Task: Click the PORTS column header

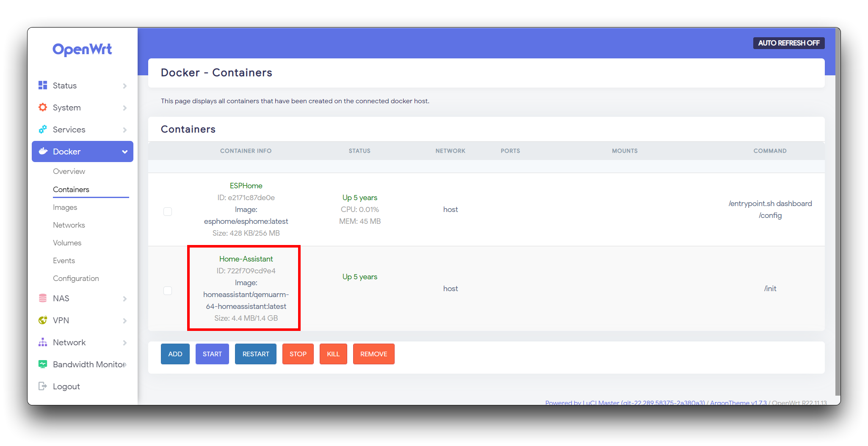Action: coord(510,151)
